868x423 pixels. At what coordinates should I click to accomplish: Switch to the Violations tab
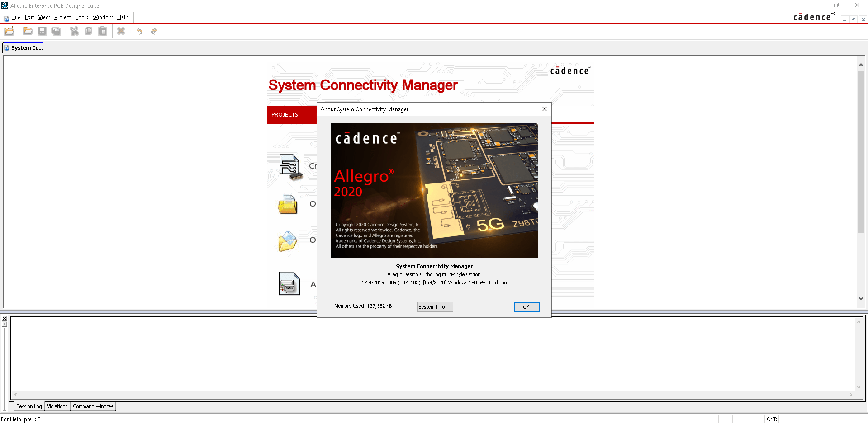click(57, 406)
